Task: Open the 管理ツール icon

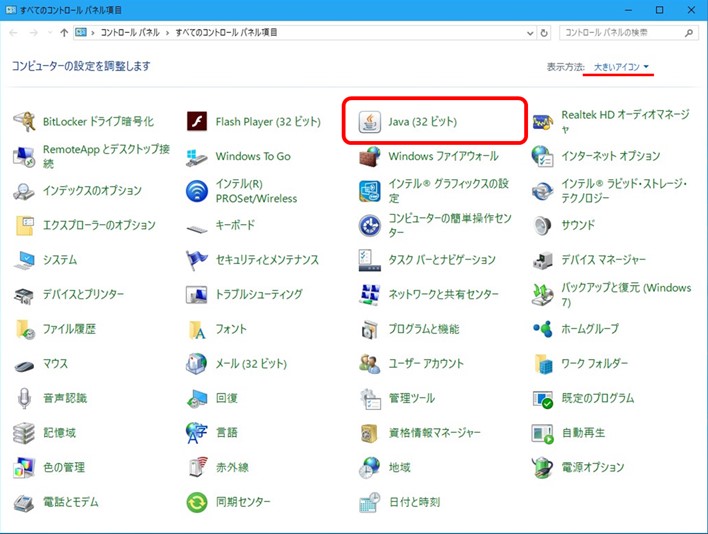Action: (370, 399)
